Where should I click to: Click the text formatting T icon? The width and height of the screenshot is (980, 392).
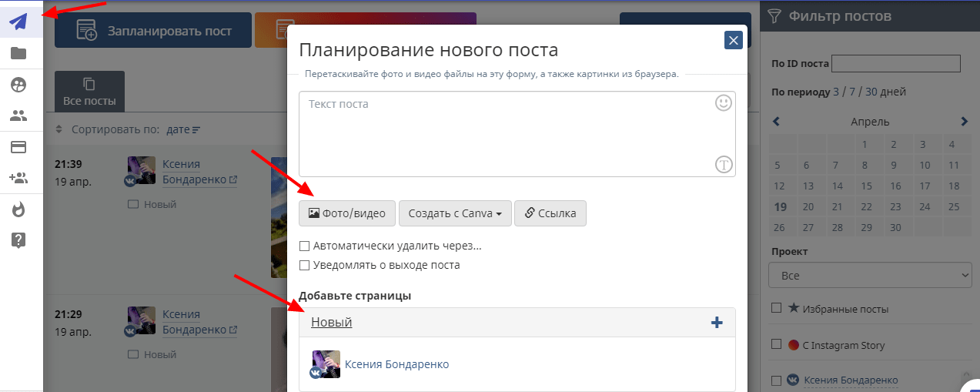[723, 164]
